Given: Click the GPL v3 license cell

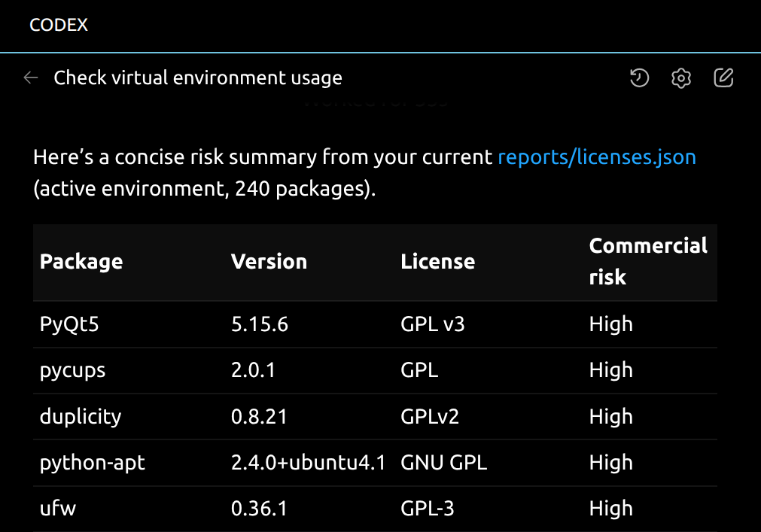Looking at the screenshot, I should 433,324.
